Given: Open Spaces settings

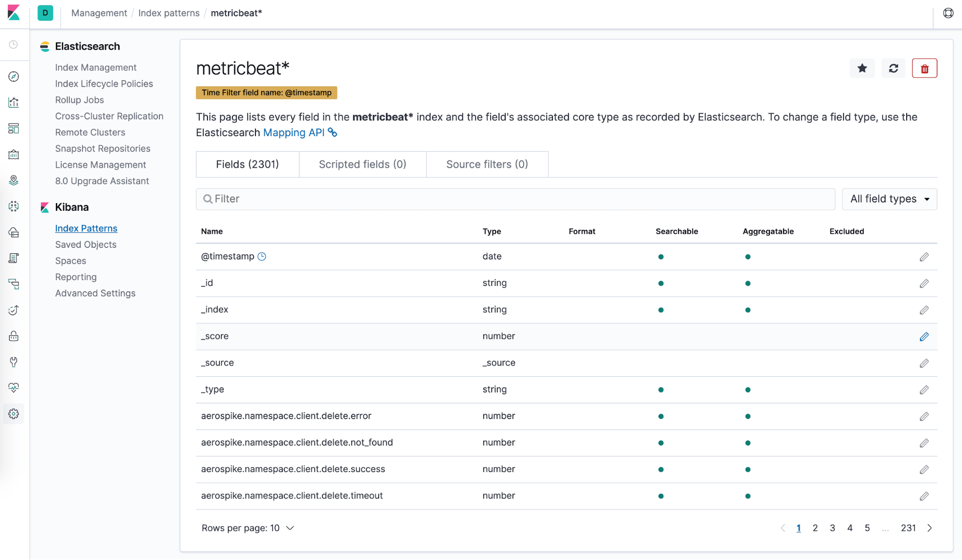Looking at the screenshot, I should (x=71, y=261).
